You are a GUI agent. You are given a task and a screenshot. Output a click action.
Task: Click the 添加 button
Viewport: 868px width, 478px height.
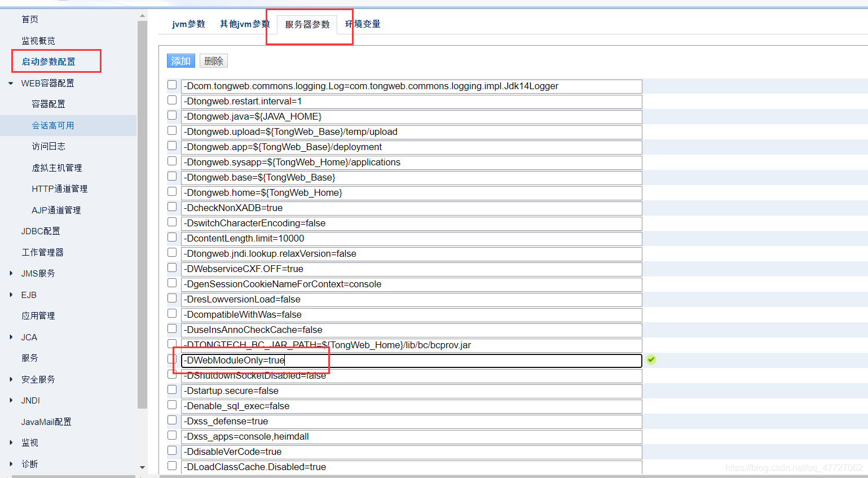click(x=181, y=61)
